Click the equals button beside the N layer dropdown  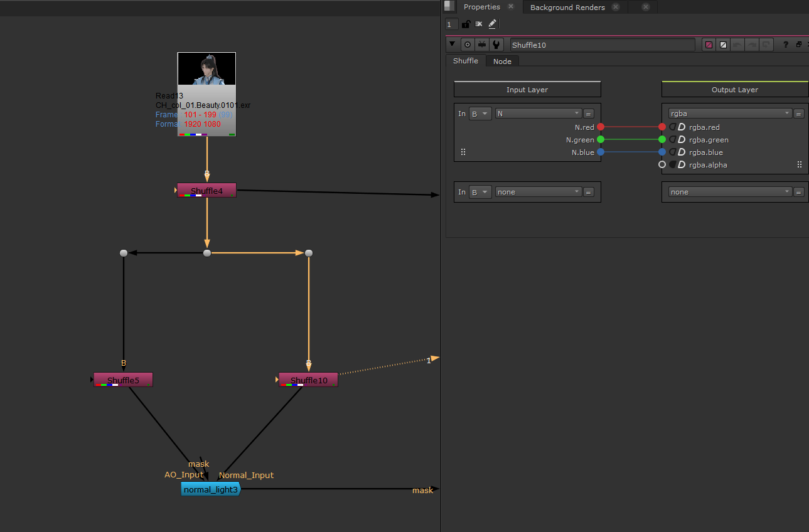pyautogui.click(x=588, y=113)
